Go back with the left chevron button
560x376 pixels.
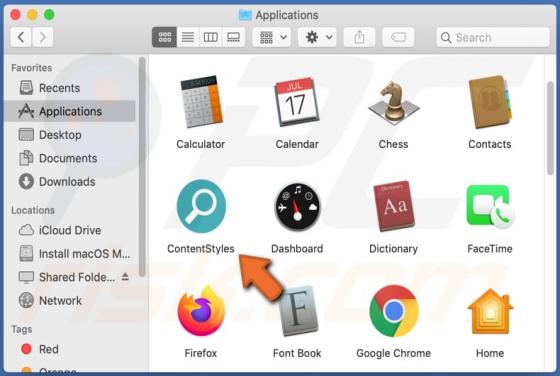21,37
